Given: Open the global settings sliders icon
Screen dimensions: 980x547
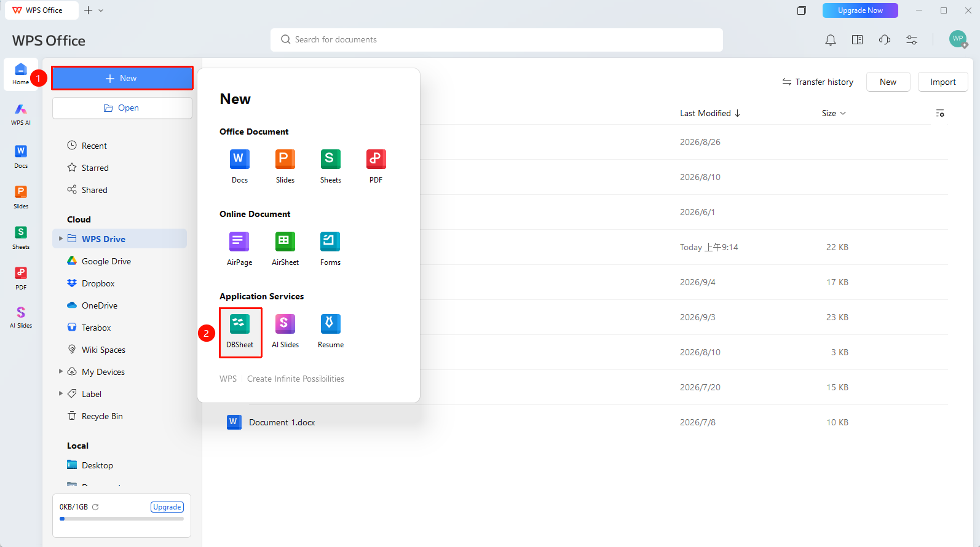Looking at the screenshot, I should 912,40.
